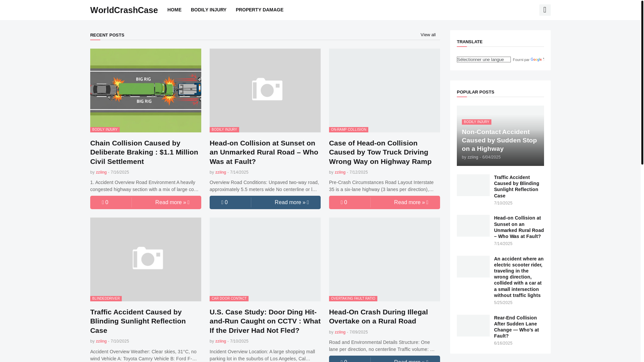Open Blinding Sunlight post placeholder image
Image resolution: width=644 pixels, height=362 pixels.
click(x=146, y=259)
